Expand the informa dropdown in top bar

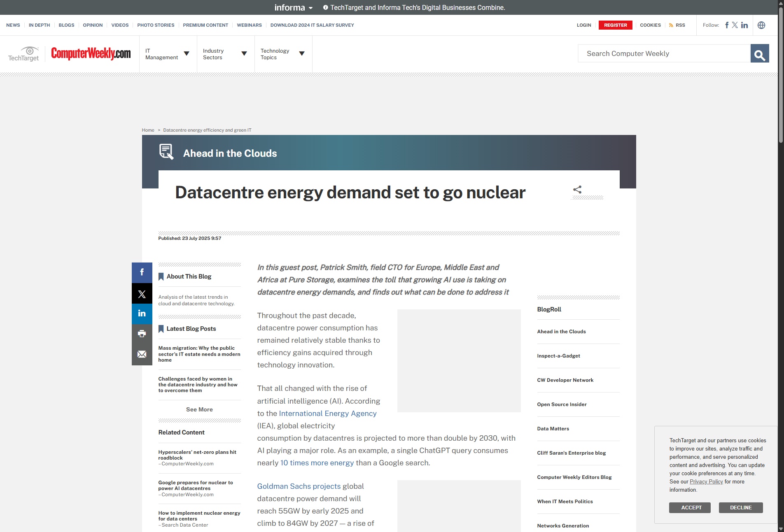[x=294, y=7]
